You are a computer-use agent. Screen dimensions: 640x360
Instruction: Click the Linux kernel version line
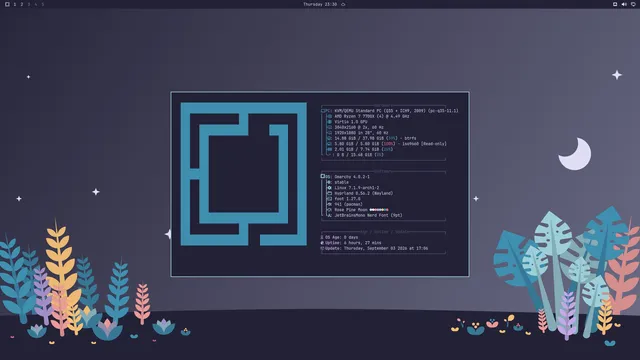click(x=357, y=188)
